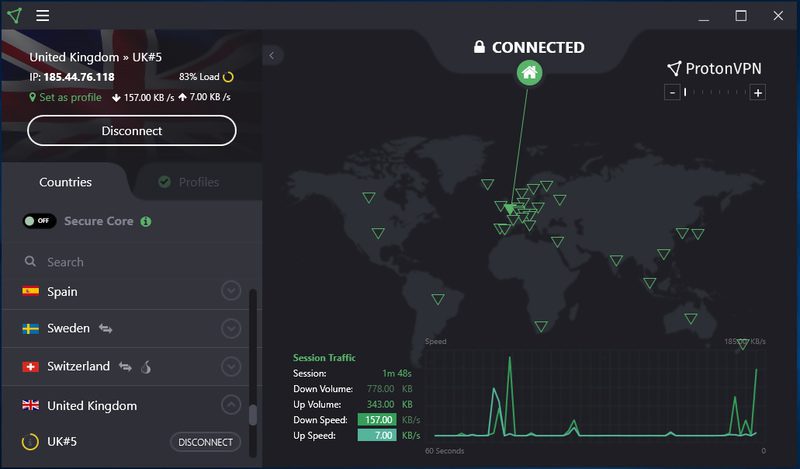Click the Profiles tab checkmark icon

point(164,182)
